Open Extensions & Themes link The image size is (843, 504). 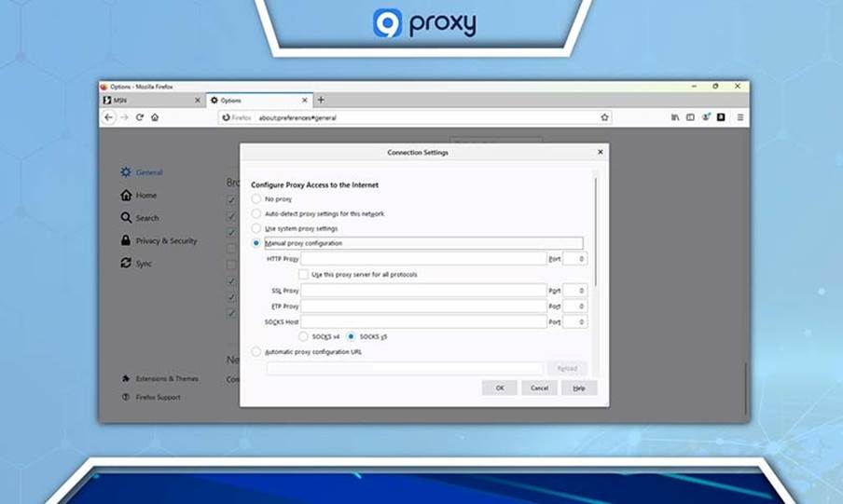159,379
